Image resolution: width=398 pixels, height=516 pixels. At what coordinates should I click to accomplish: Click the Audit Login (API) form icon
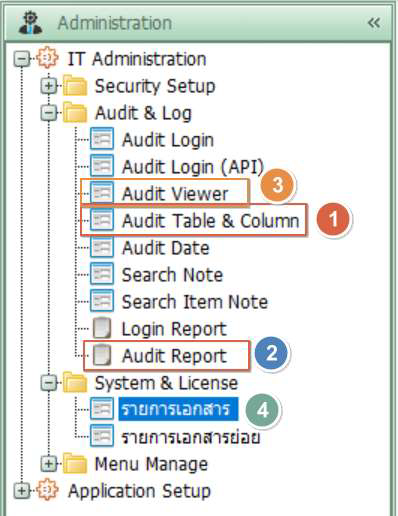click(x=102, y=165)
